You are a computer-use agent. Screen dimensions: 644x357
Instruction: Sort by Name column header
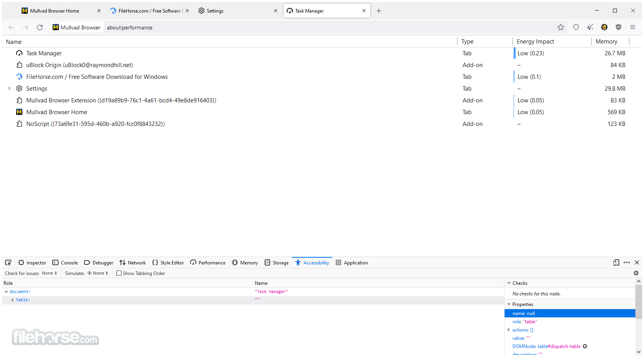(229, 42)
